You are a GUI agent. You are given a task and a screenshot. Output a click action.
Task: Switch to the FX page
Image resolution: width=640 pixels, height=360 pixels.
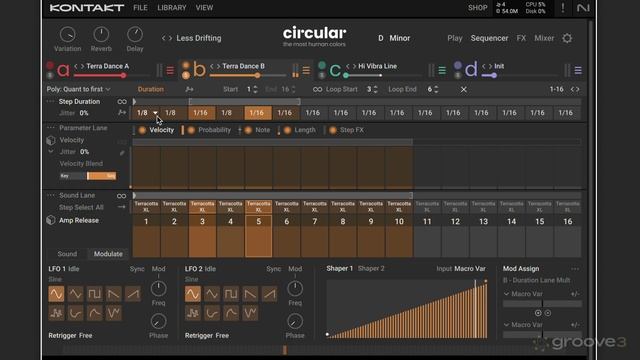pyautogui.click(x=521, y=38)
